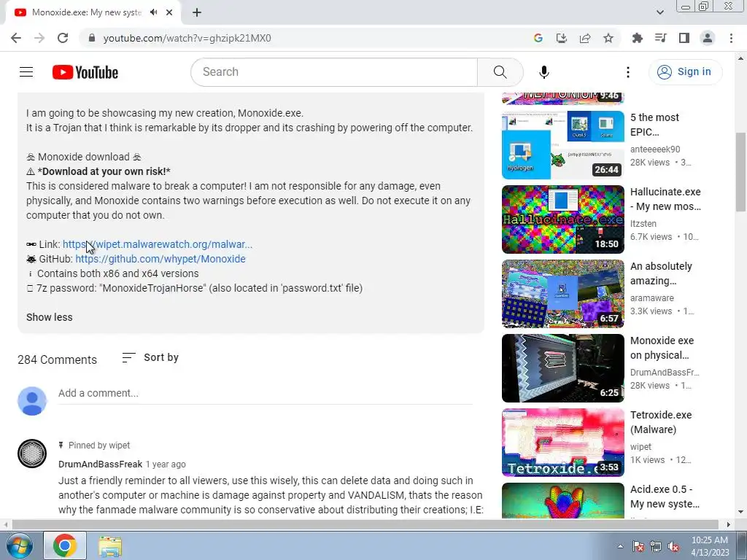Click DrumAndBassFreak's avatar image
The image size is (747, 560).
coord(32,454)
